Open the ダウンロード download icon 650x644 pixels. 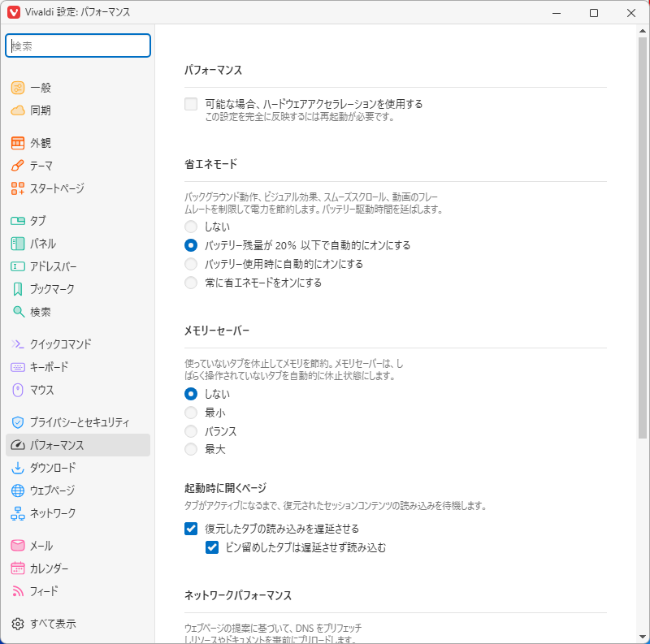coord(17,468)
